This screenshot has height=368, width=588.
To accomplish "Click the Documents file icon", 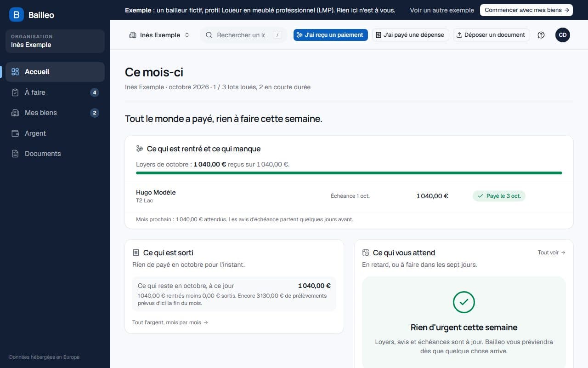I will (15, 154).
